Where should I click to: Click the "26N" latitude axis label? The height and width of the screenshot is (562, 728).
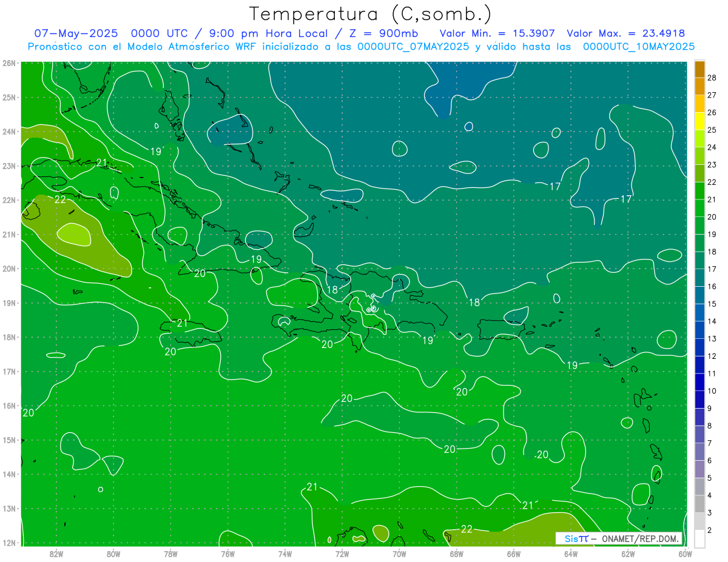(x=9, y=63)
